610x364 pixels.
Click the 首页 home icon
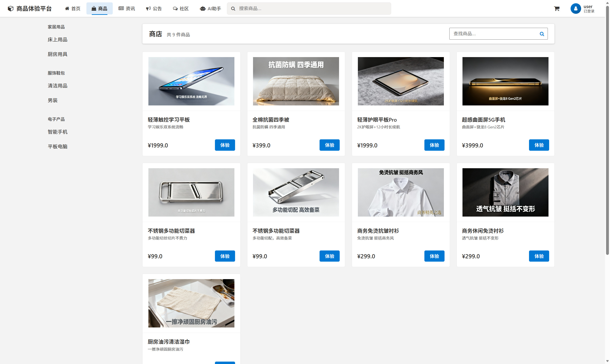pos(67,8)
